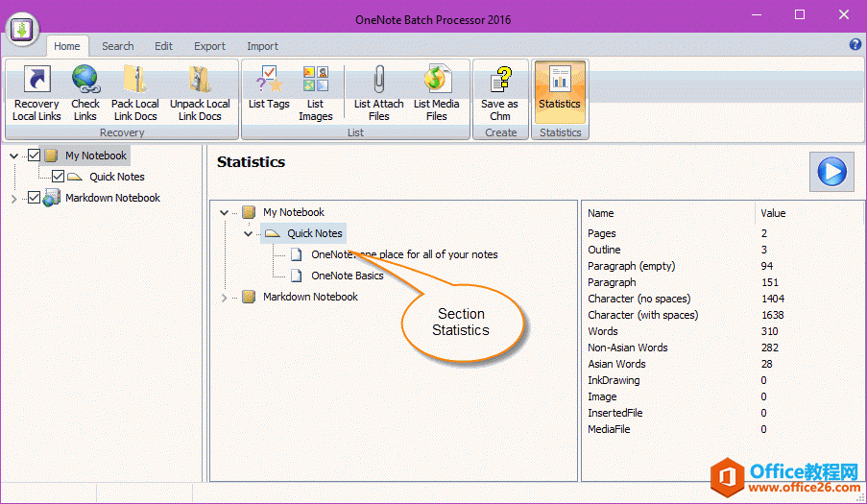Select the OneNote Basics page
This screenshot has width=867, height=504.
[347, 276]
